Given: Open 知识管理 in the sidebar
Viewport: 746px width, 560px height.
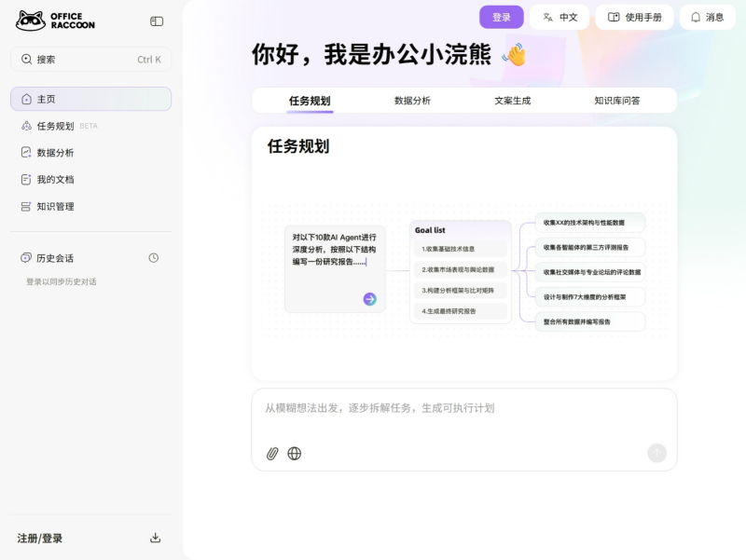Looking at the screenshot, I should 56,206.
